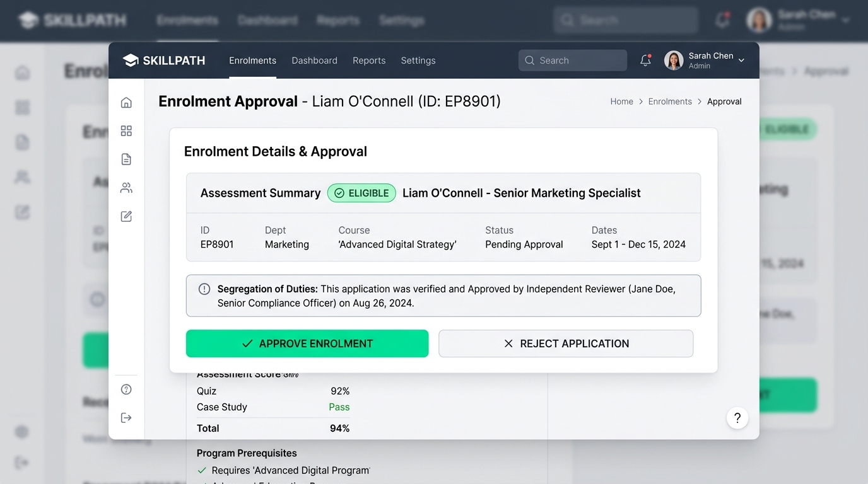868x484 pixels.
Task: Click background window Reports menu item
Action: point(338,20)
